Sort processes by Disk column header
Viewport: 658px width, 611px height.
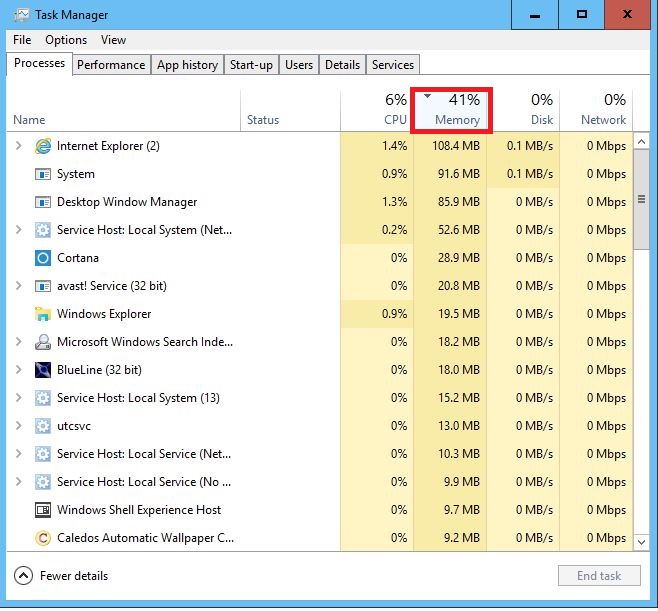coord(523,110)
